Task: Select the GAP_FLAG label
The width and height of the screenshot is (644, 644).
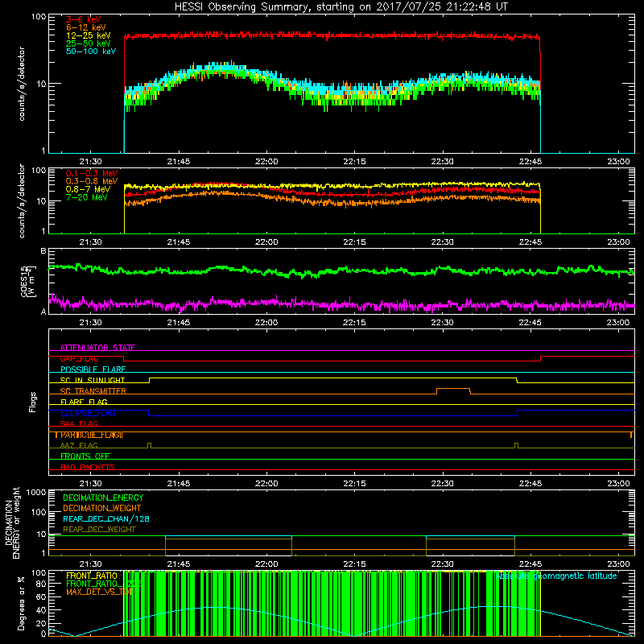Action: coord(79,358)
